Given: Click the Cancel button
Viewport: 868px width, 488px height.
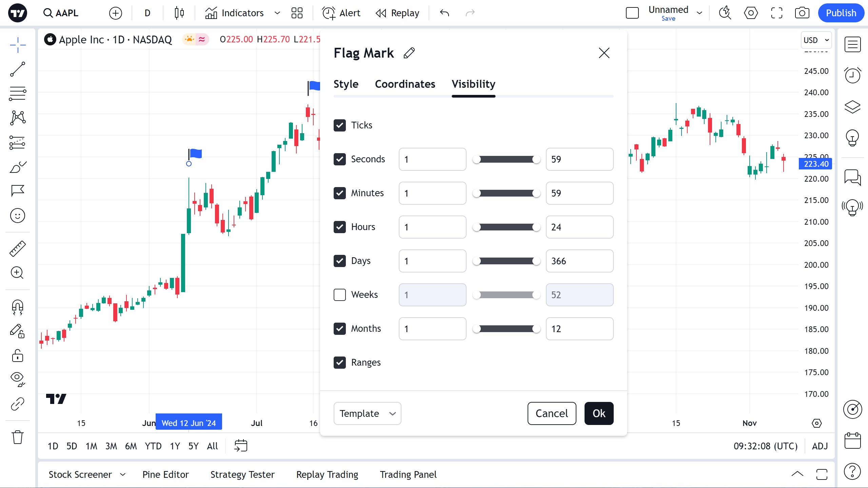Looking at the screenshot, I should pos(552,413).
